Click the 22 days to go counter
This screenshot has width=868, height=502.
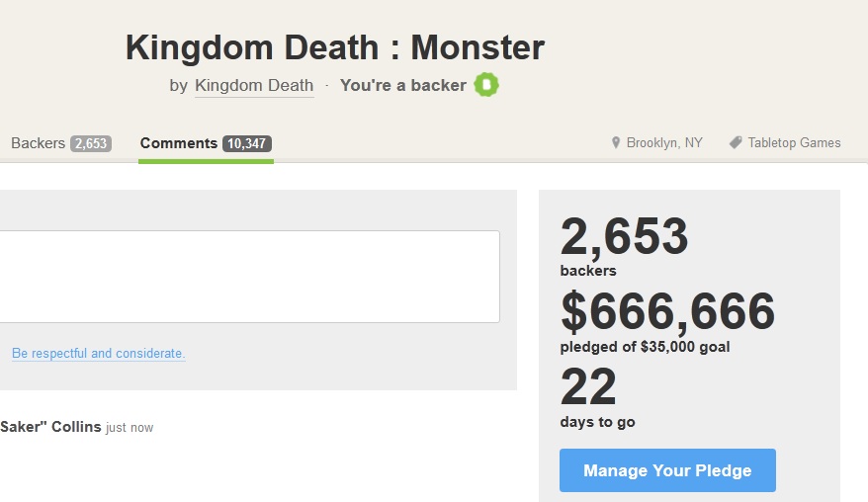pos(588,386)
